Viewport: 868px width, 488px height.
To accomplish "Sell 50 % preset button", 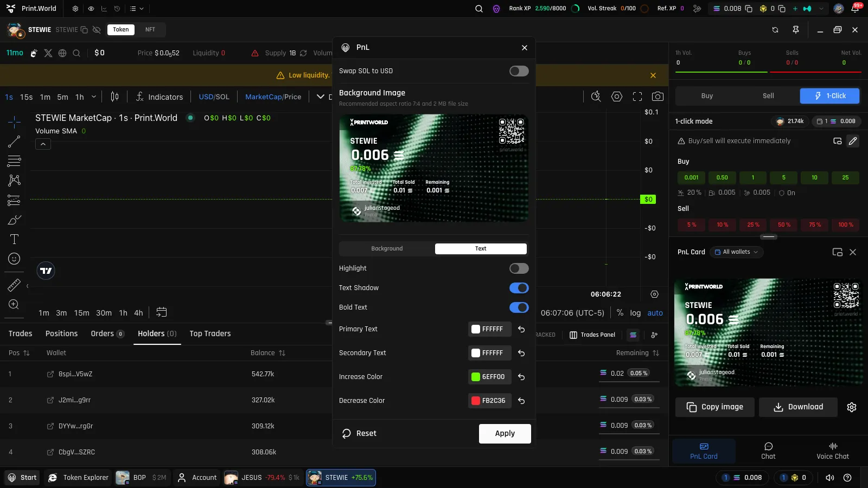I will [784, 225].
